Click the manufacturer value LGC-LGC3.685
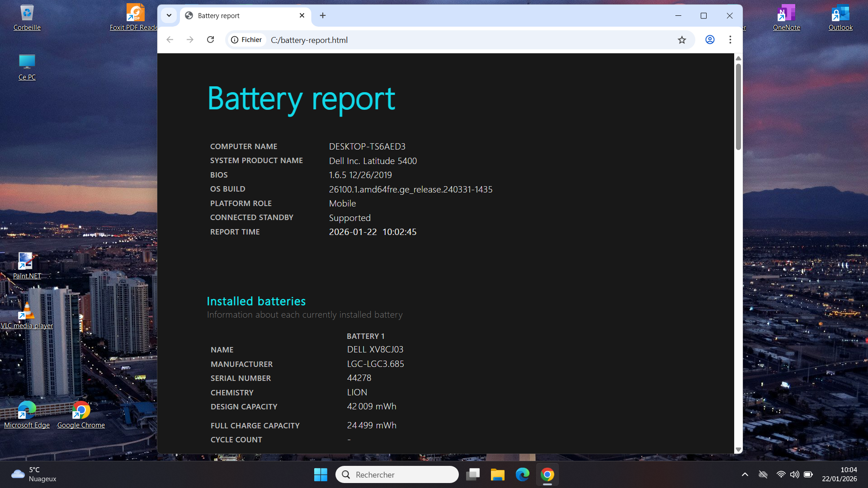The height and width of the screenshot is (488, 868). tap(375, 364)
